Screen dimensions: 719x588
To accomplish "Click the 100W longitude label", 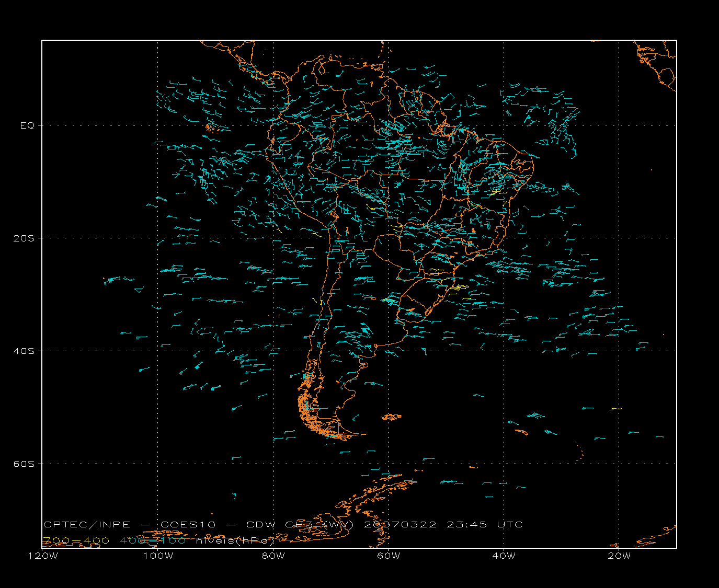I will coord(158,556).
